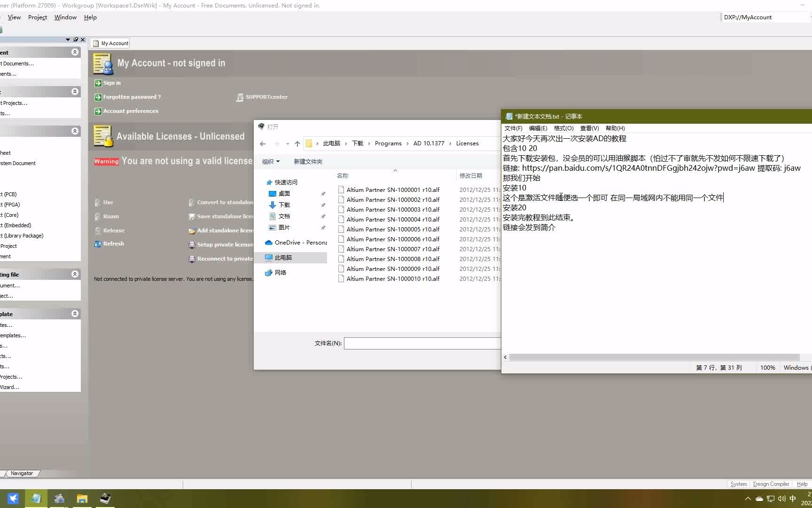Screen dimensions: 812x508
Task: Click the volume speaker tray icon
Action: click(x=781, y=499)
